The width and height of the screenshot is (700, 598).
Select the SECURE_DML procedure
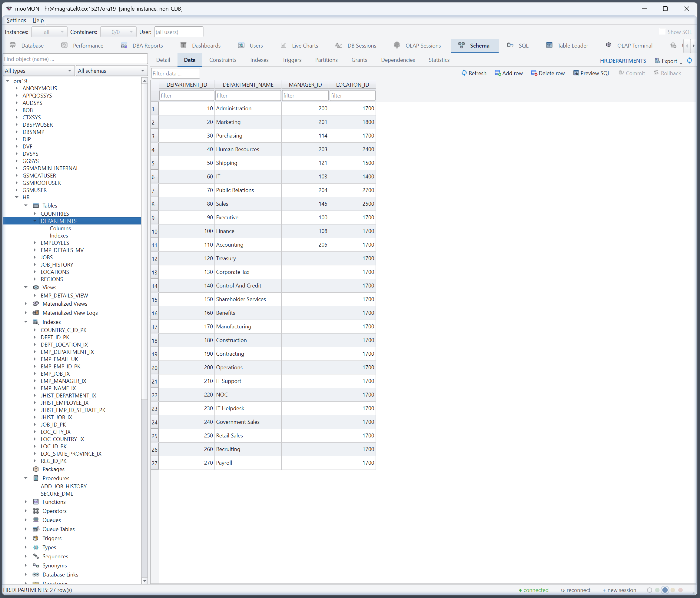57,493
